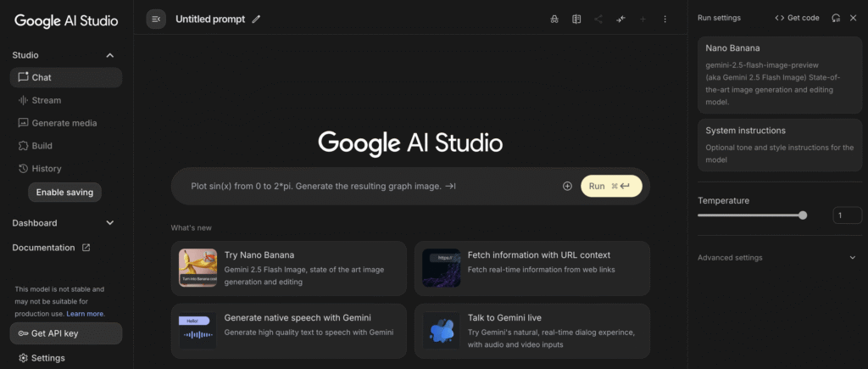Click the Settings gear icon
The image size is (868, 369).
[23, 358]
